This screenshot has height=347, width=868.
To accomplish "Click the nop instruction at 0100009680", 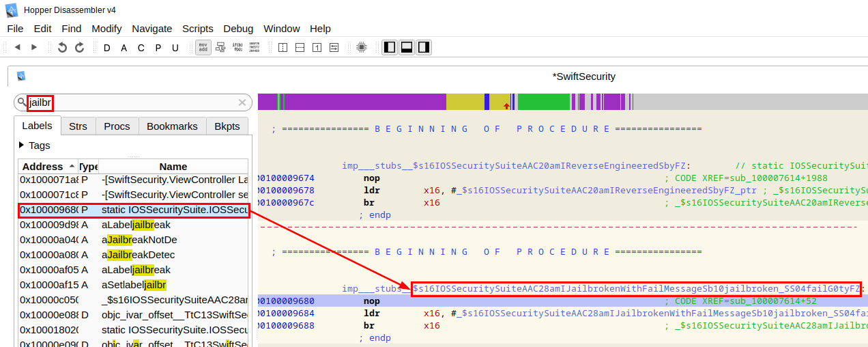I will point(372,301).
